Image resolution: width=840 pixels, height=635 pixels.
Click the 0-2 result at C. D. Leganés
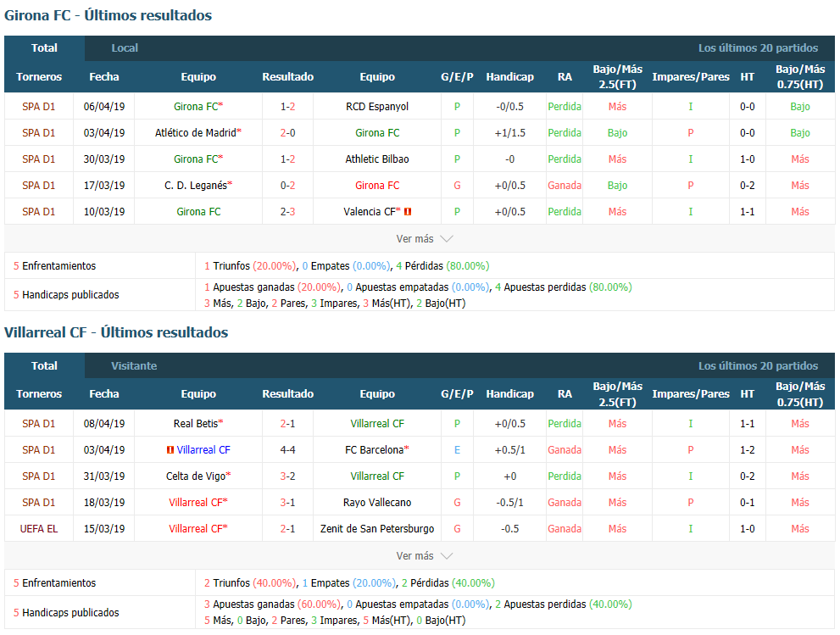pos(287,186)
